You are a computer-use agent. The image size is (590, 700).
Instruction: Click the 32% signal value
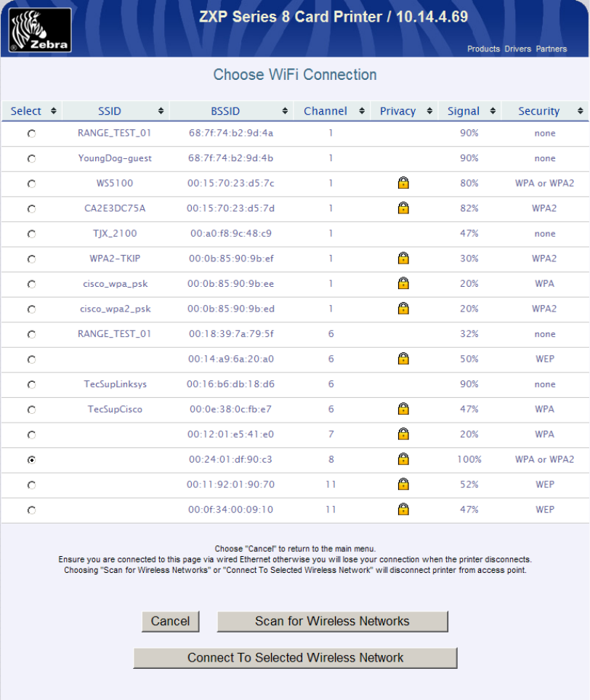tap(469, 333)
